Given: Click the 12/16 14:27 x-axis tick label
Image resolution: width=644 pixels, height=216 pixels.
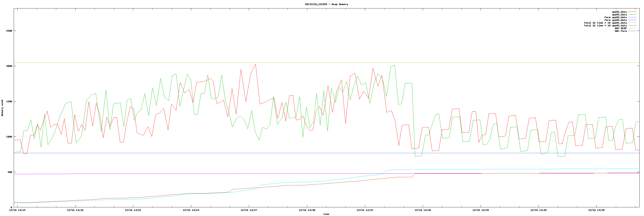Looking at the screenshot, I should tap(249, 210).
